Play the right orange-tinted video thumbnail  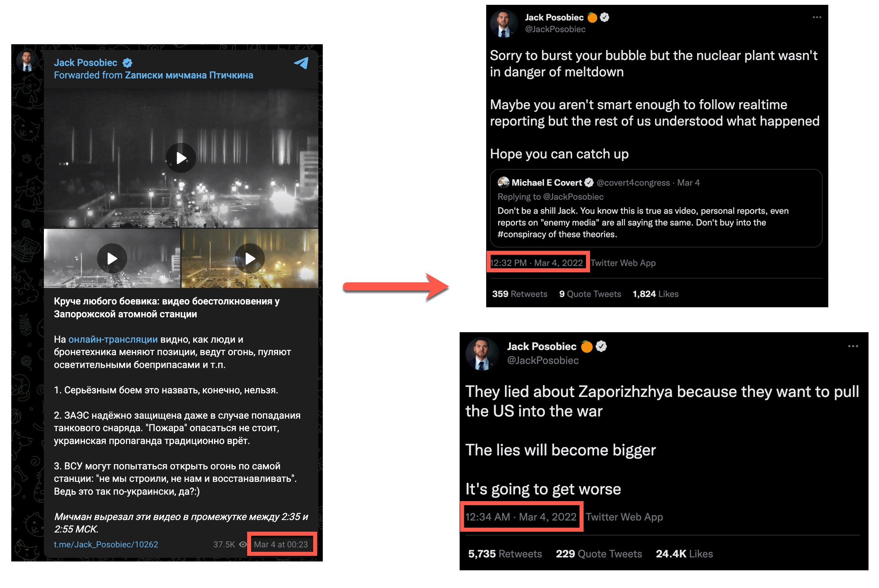(x=250, y=258)
